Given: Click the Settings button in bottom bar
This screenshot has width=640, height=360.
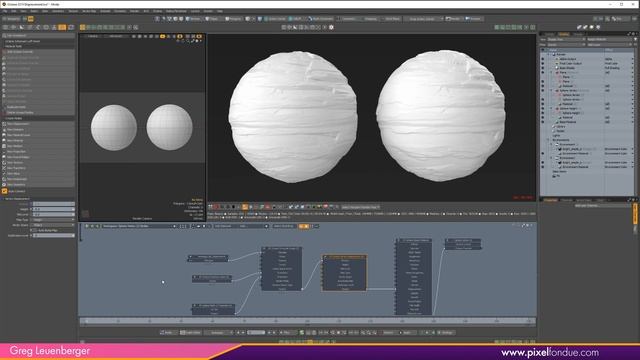Looking at the screenshot, I should (x=446, y=333).
